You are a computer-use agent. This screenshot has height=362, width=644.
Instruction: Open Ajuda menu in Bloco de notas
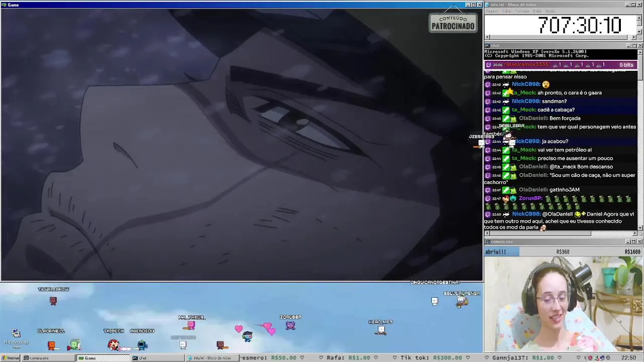pyautogui.click(x=550, y=11)
